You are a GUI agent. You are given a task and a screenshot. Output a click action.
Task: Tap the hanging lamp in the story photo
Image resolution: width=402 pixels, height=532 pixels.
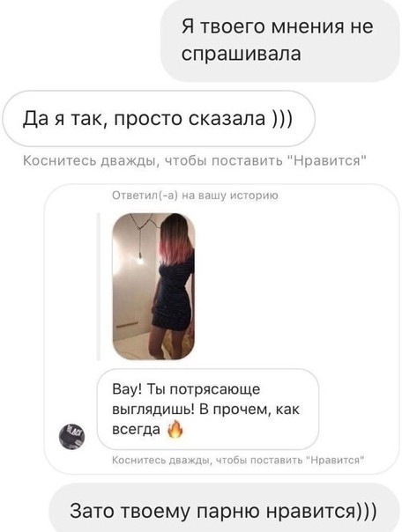tap(139, 258)
